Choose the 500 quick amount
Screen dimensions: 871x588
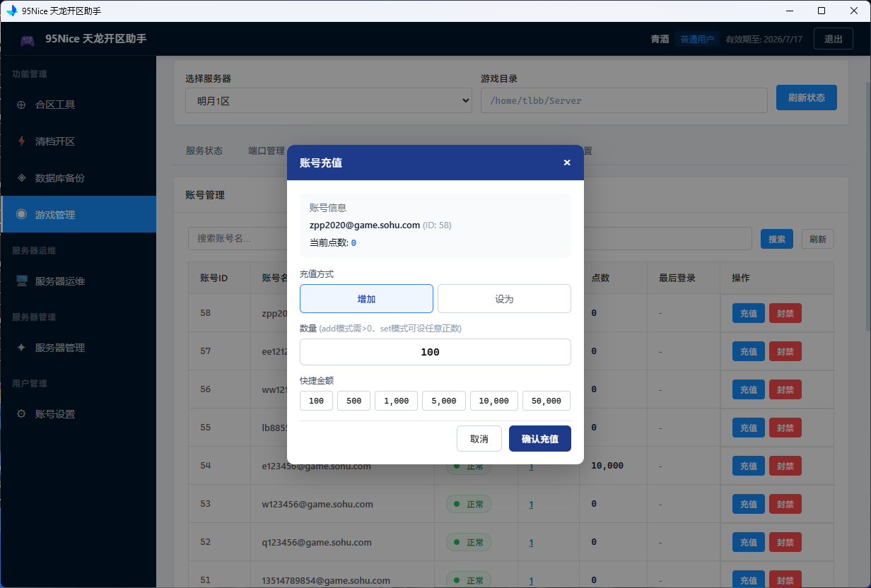(354, 401)
